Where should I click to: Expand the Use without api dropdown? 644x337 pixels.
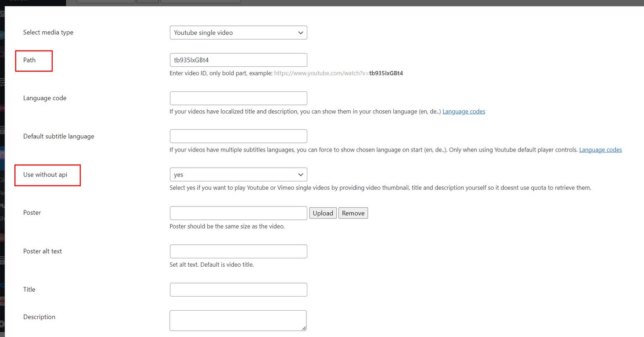click(238, 174)
